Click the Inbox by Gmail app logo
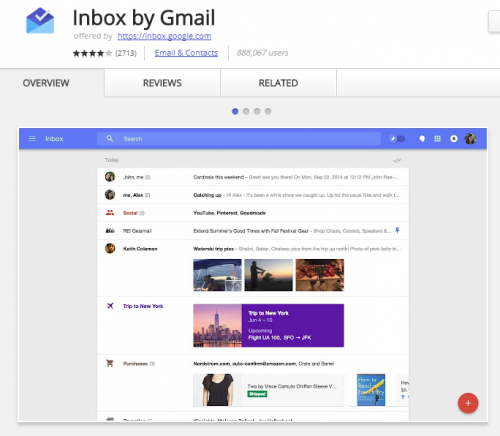 (x=40, y=20)
